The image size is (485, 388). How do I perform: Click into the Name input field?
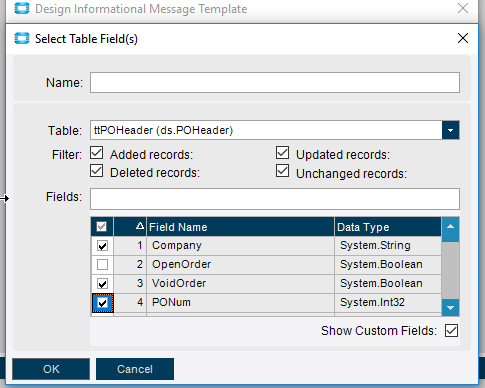coord(275,82)
